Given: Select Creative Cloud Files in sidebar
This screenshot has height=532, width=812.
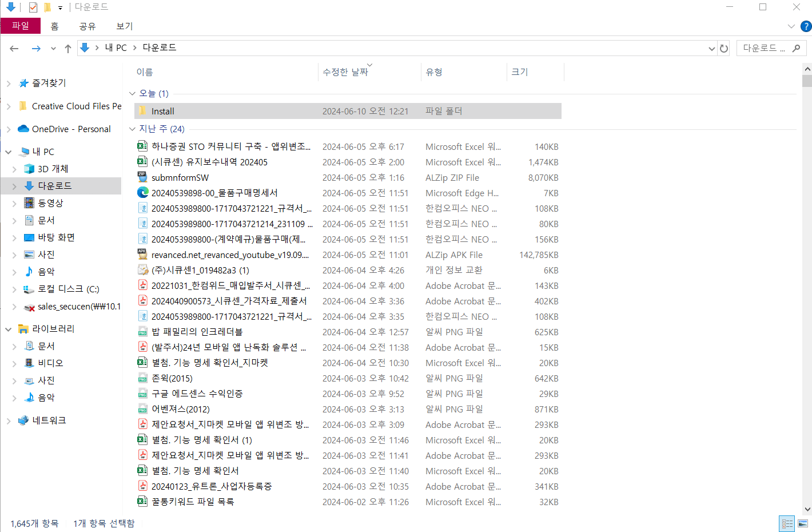Looking at the screenshot, I should tap(77, 106).
